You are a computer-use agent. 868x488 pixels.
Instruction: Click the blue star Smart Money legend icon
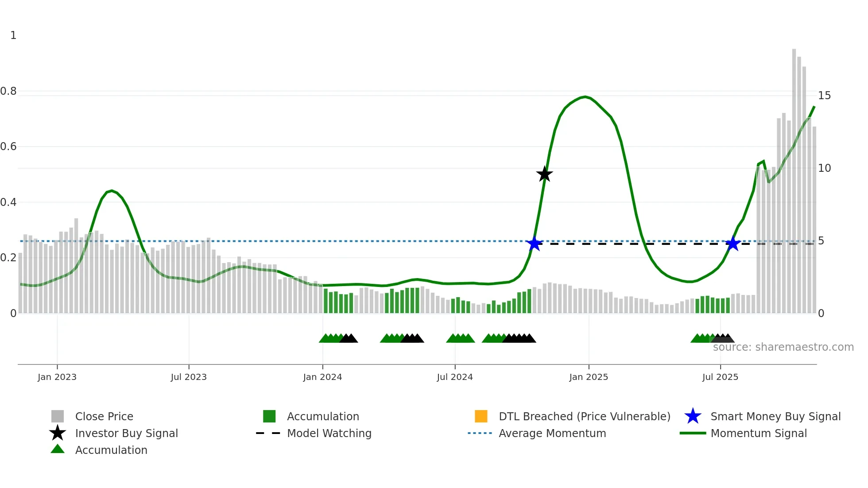click(x=693, y=416)
